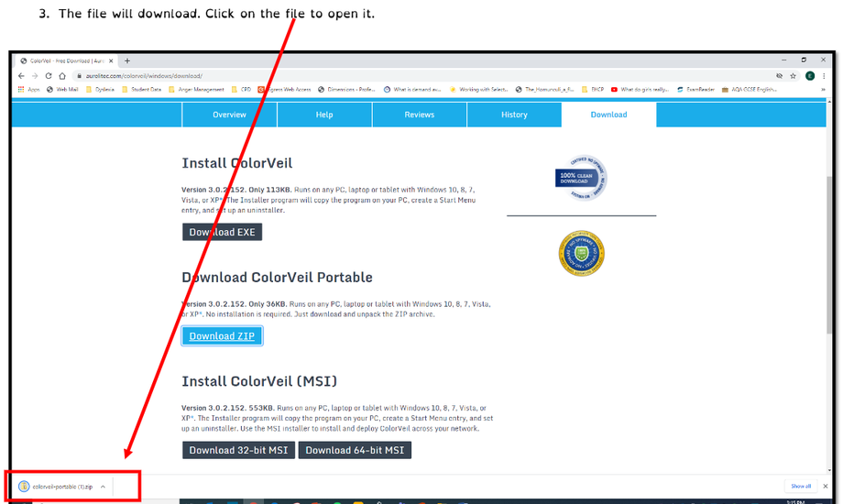Expand the download item options chevron
843x504 pixels.
103,487
